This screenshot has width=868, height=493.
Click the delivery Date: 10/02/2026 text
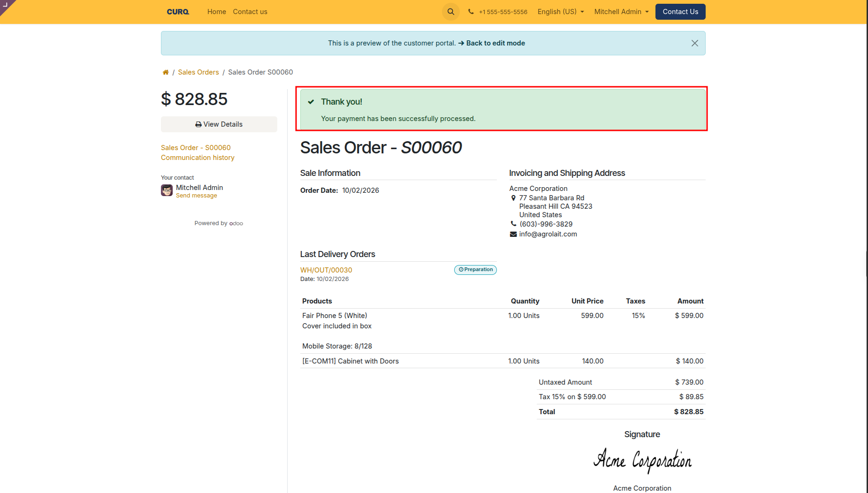point(324,279)
